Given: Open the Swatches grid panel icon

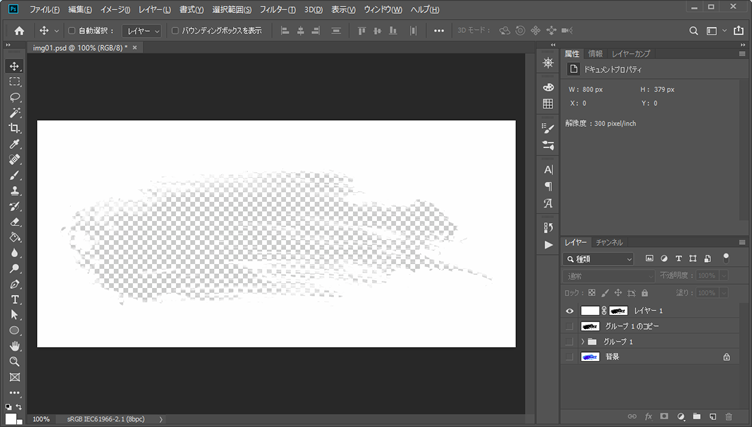Looking at the screenshot, I should [x=548, y=104].
